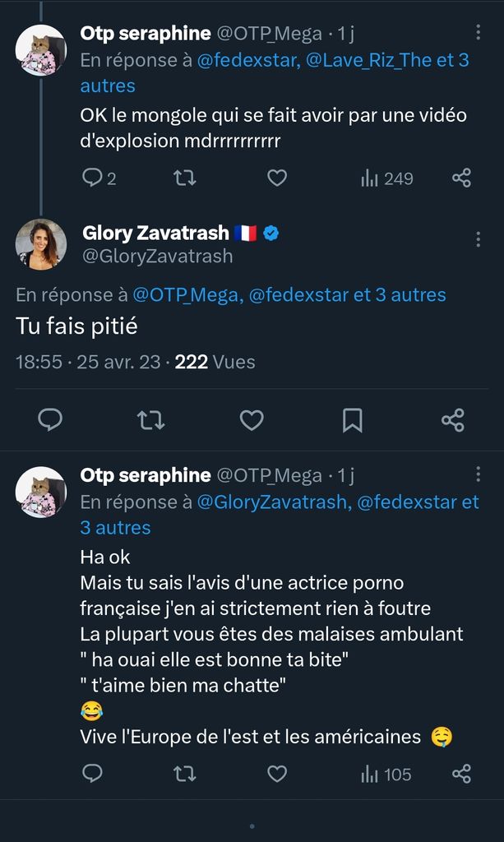This screenshot has height=842, width=504.
Task: Open @GloryZavatrash mention in last reply
Action: tap(272, 502)
